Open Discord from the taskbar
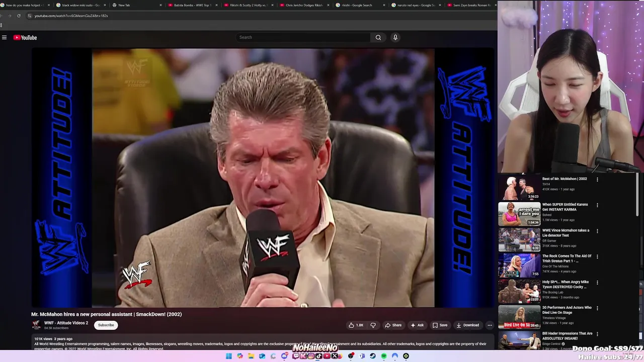 (x=284, y=356)
